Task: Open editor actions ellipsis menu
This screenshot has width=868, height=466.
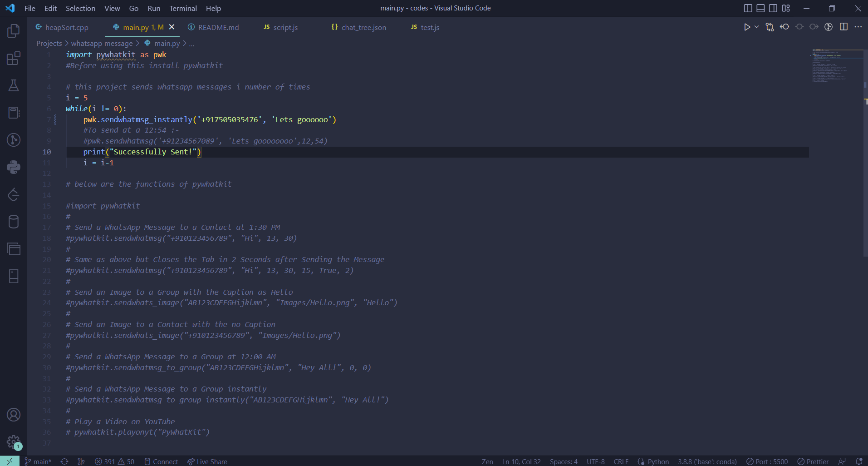Action: [859, 27]
